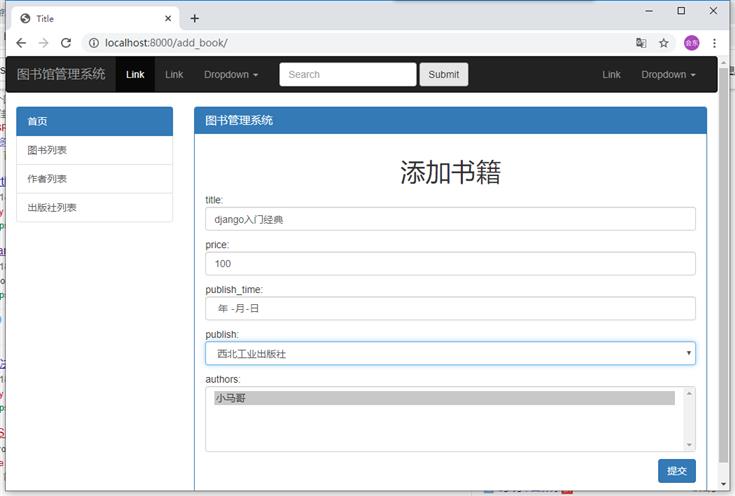Open 作者列表 in the sidebar
This screenshot has width=735, height=496.
(95, 179)
